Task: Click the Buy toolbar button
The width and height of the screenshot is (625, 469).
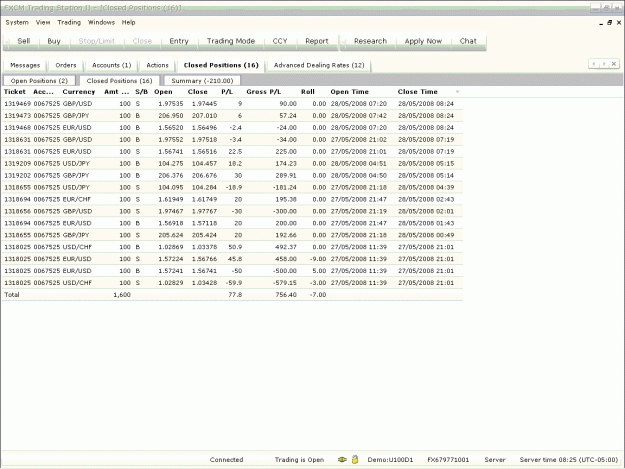Action: pyautogui.click(x=54, y=41)
